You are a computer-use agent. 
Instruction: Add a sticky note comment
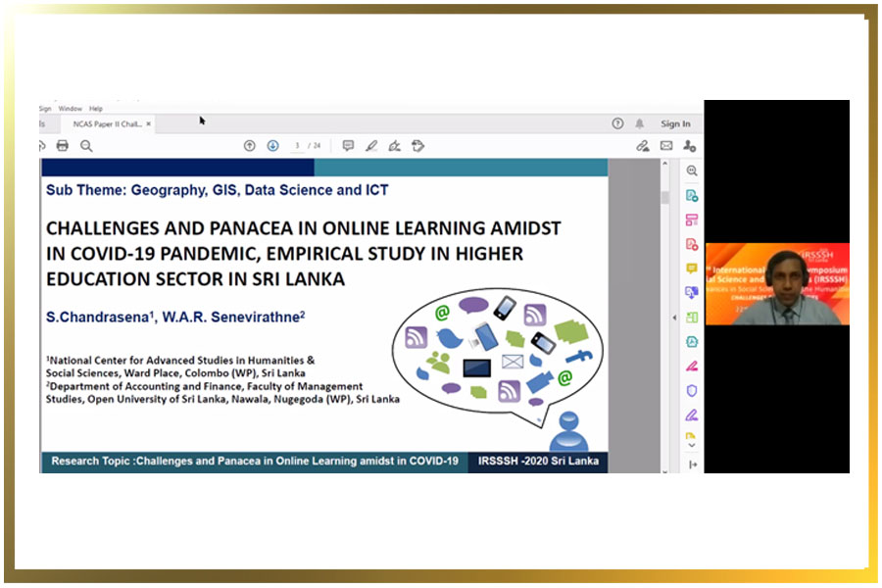click(x=348, y=146)
